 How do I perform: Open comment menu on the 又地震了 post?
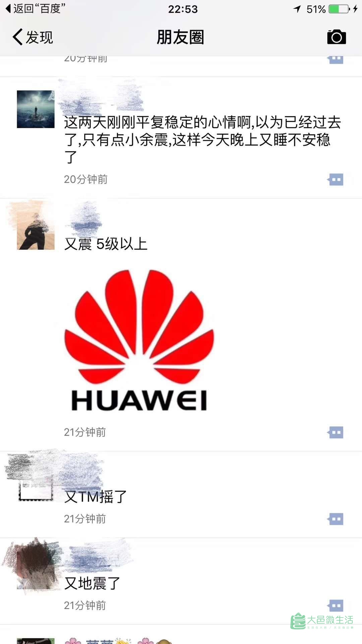[x=336, y=605]
